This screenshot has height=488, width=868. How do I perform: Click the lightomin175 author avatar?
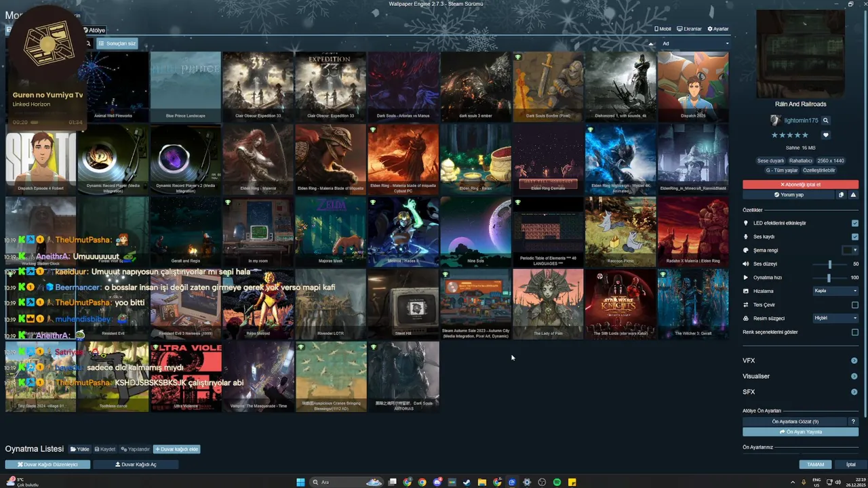(x=775, y=121)
